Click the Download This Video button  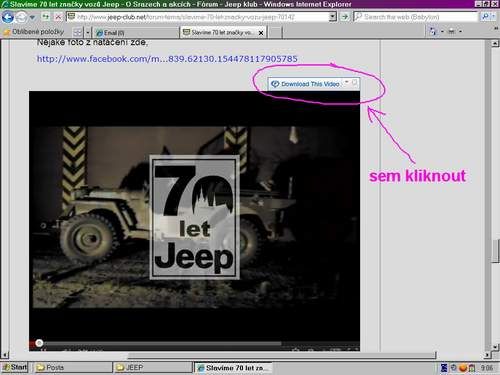click(307, 84)
